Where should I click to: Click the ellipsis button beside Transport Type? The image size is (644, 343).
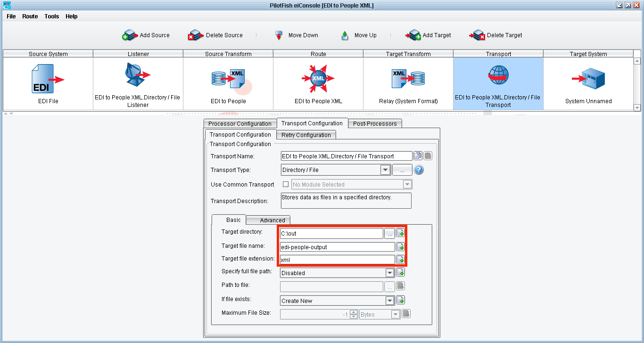point(402,170)
